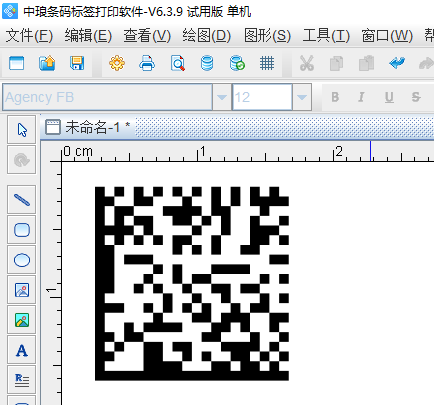This screenshot has width=434, height=405.
Task: Toggle strikethrough formatting
Action: (416, 97)
